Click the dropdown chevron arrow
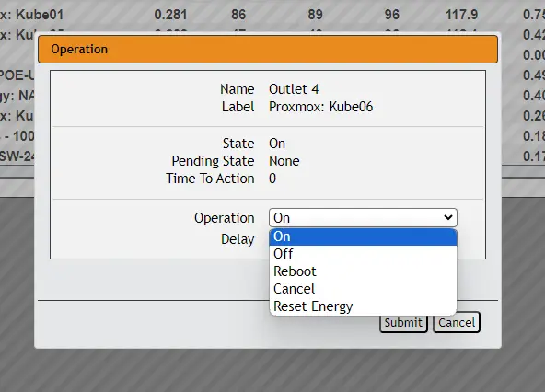 coord(448,218)
